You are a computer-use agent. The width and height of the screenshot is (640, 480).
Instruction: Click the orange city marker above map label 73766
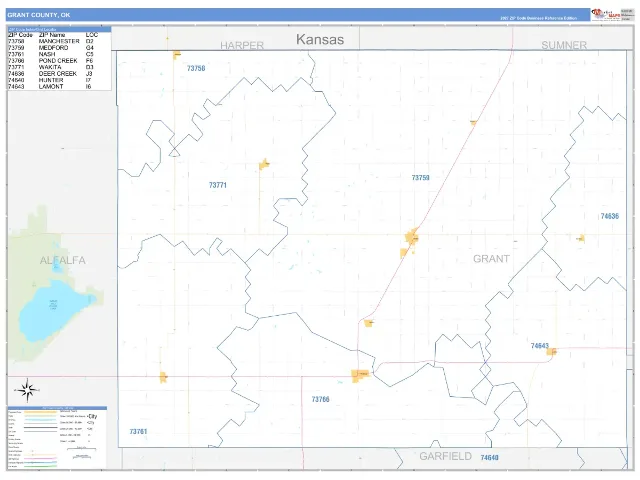coord(360,376)
